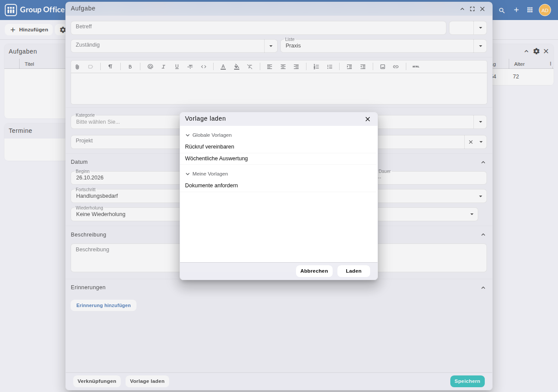Collapse the Globale Vorlagen group
Screen dimensions: 558x392
188,135
